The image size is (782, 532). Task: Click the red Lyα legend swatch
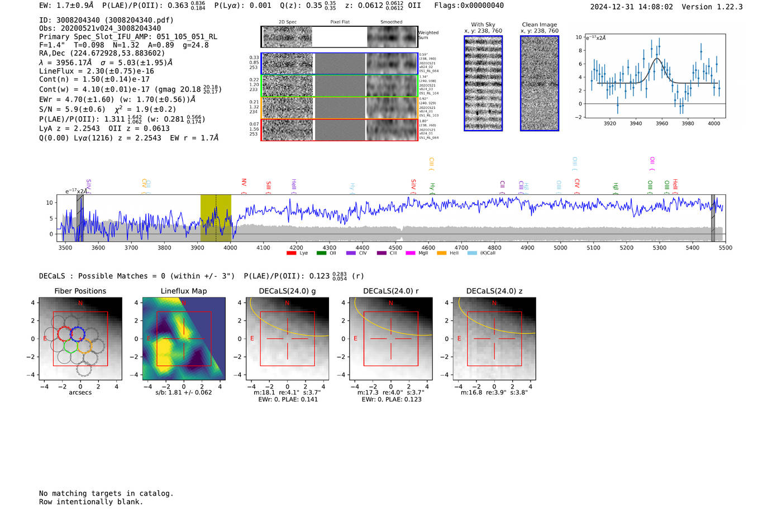[291, 253]
